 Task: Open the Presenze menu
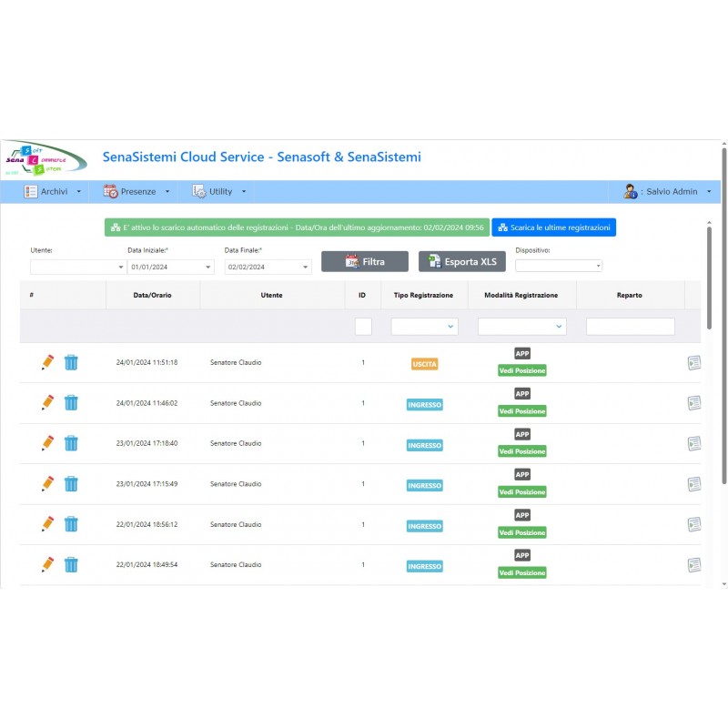coord(137,191)
